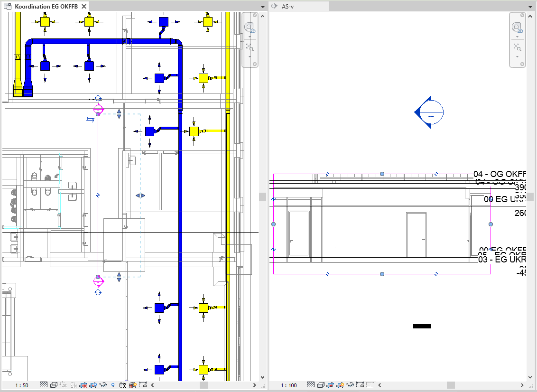Close the Koordination EG OKFFB tab
Viewport: 537px width, 392px height.
point(84,7)
